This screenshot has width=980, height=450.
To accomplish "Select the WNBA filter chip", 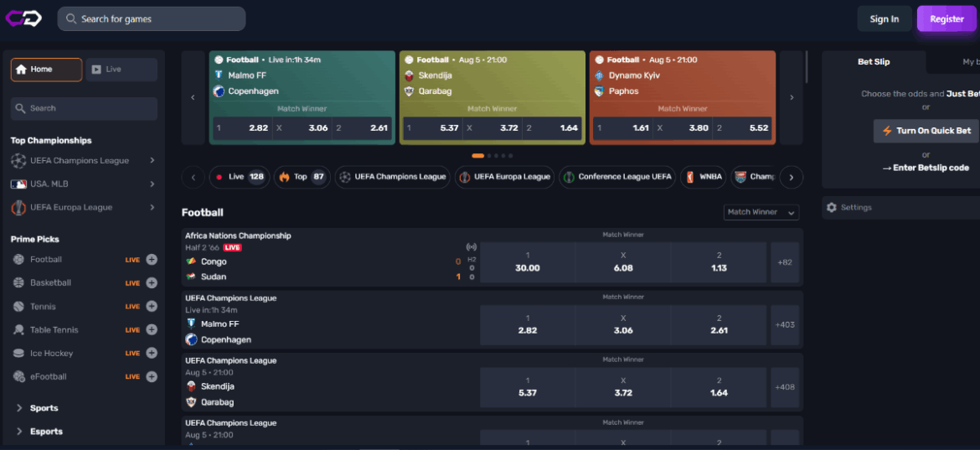I will [704, 177].
